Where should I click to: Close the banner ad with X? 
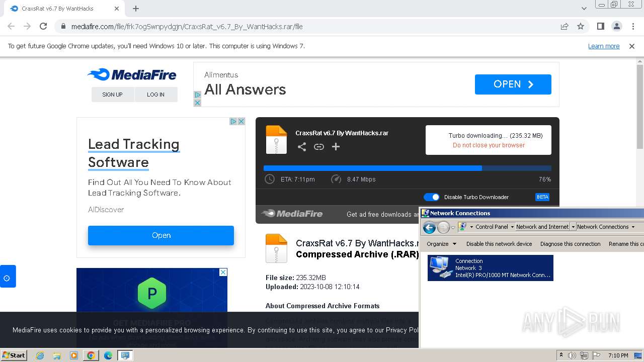point(197,103)
